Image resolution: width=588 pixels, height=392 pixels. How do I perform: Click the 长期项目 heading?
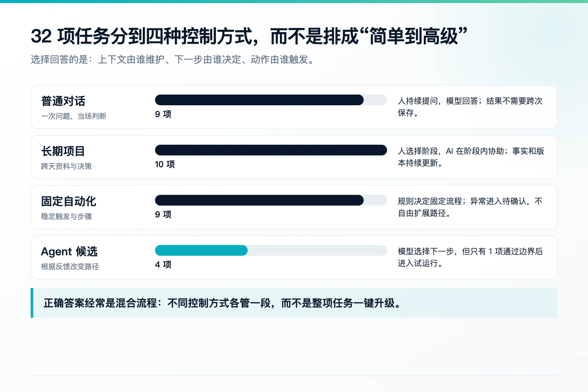63,151
